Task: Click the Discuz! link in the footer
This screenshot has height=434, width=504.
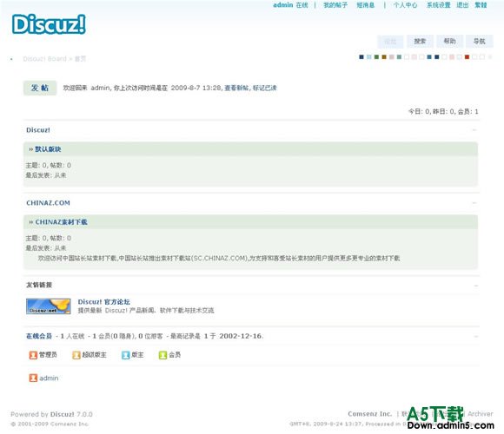Action: click(x=63, y=414)
